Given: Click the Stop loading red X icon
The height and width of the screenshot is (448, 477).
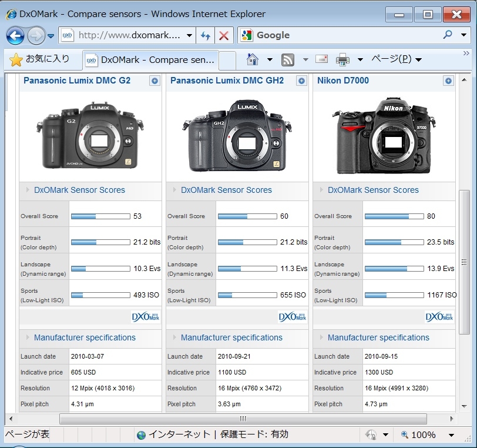Looking at the screenshot, I should point(224,36).
